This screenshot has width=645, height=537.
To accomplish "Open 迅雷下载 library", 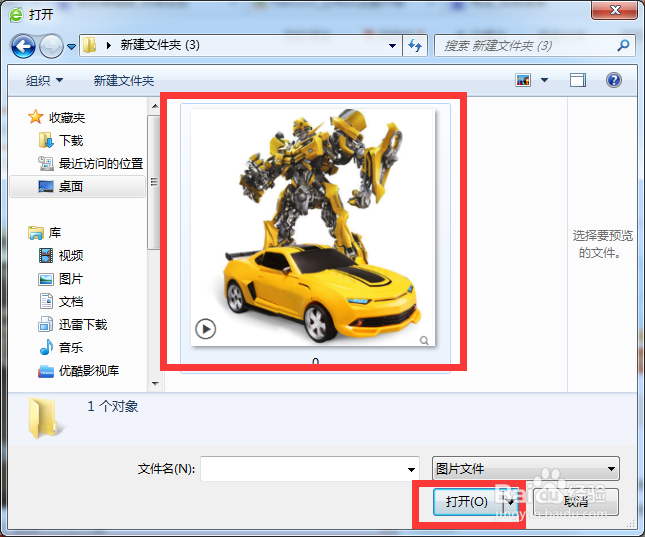I will [x=83, y=325].
